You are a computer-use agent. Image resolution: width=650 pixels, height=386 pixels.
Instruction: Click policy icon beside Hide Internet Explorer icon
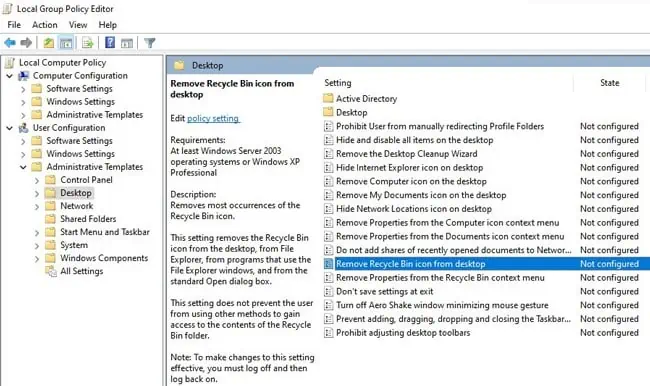click(328, 168)
